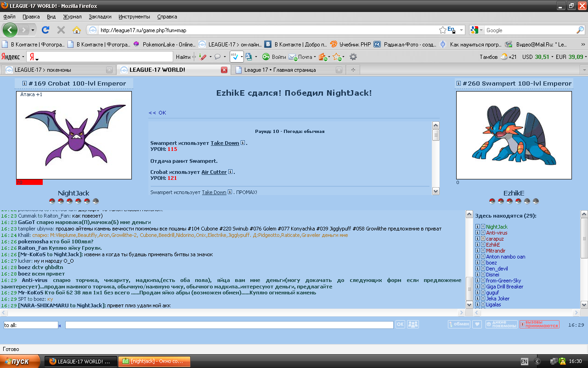Image resolution: width=588 pixels, height=368 pixels.
Task: Click the 'to all:' recipient field
Action: pos(31,325)
